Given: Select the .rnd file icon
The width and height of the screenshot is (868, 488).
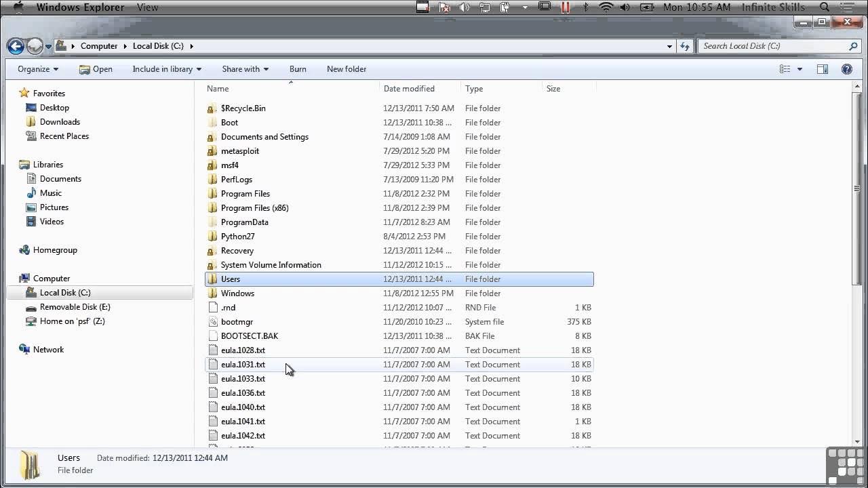Looking at the screenshot, I should pyautogui.click(x=212, y=308).
